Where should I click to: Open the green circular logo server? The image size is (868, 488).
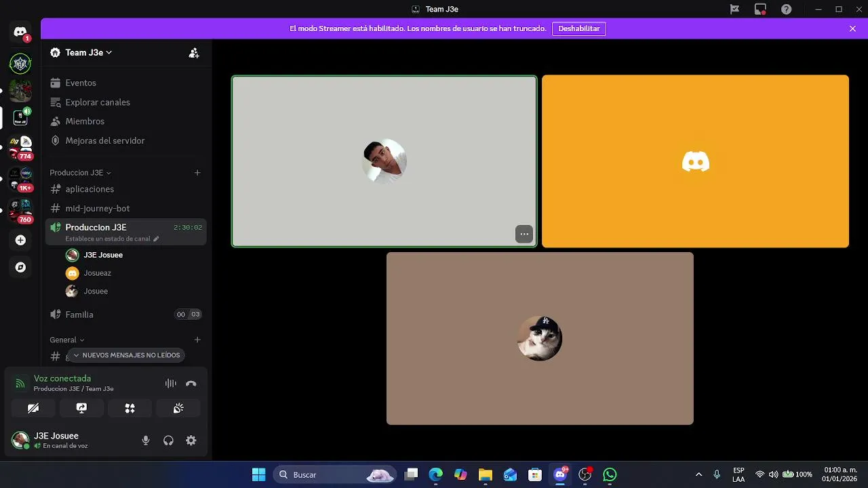(x=20, y=64)
